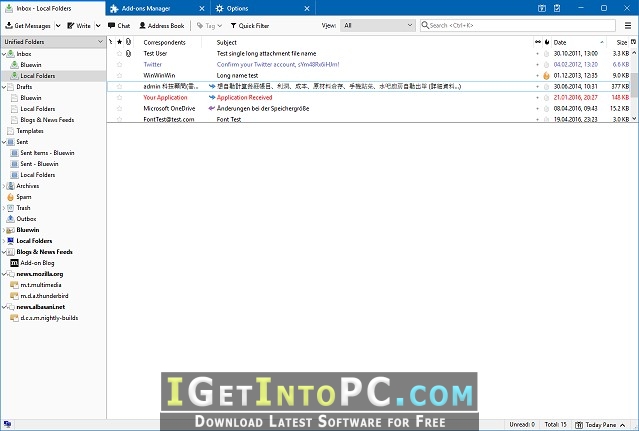The height and width of the screenshot is (431, 639).
Task: Open the Chat toolbar button
Action: pos(119,26)
